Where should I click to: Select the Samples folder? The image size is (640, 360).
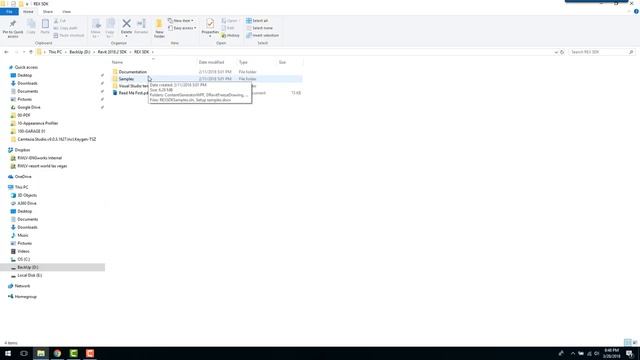(126, 79)
